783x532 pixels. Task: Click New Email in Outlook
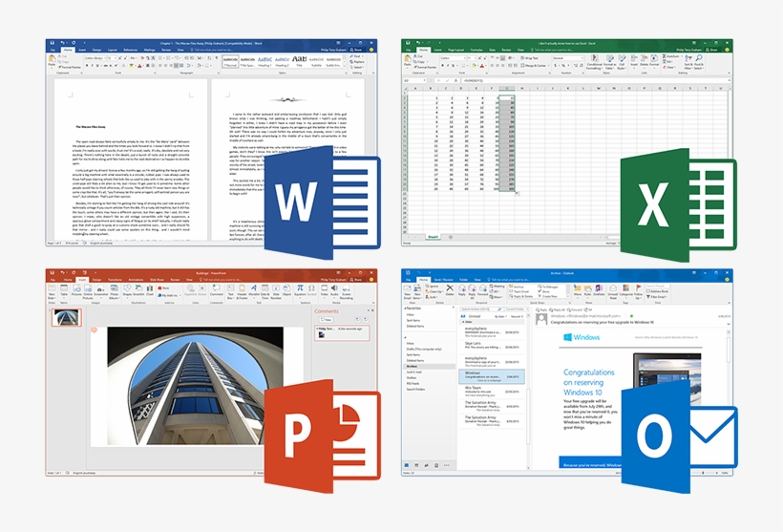click(407, 291)
